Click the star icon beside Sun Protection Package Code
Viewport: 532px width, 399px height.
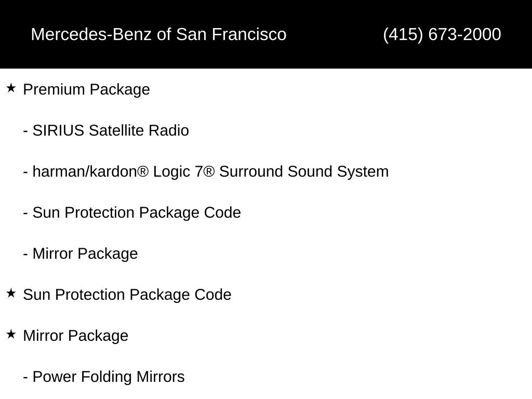coord(11,293)
